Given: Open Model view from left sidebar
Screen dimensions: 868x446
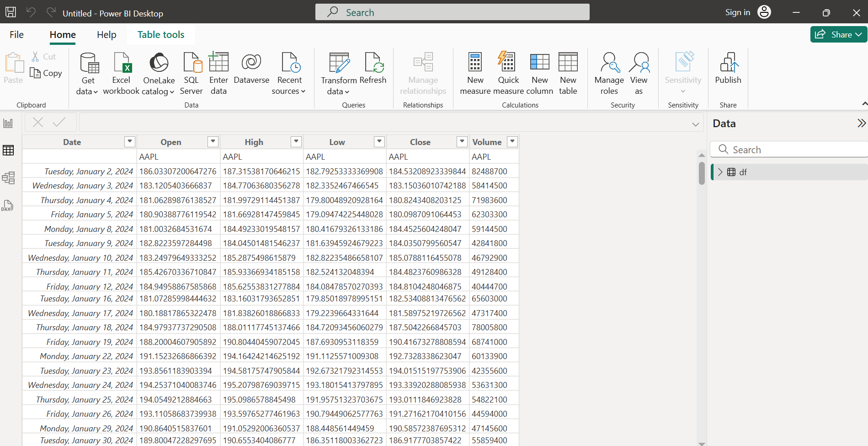Looking at the screenshot, I should tap(8, 177).
